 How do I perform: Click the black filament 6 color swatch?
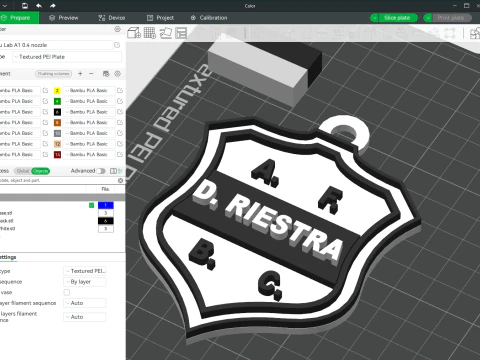pyautogui.click(x=57, y=112)
